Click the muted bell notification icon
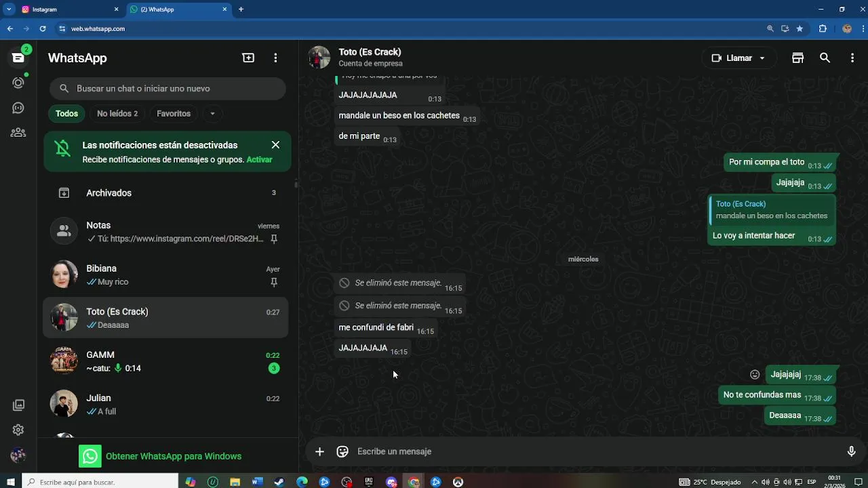Viewport: 868px width, 488px height. (x=62, y=148)
